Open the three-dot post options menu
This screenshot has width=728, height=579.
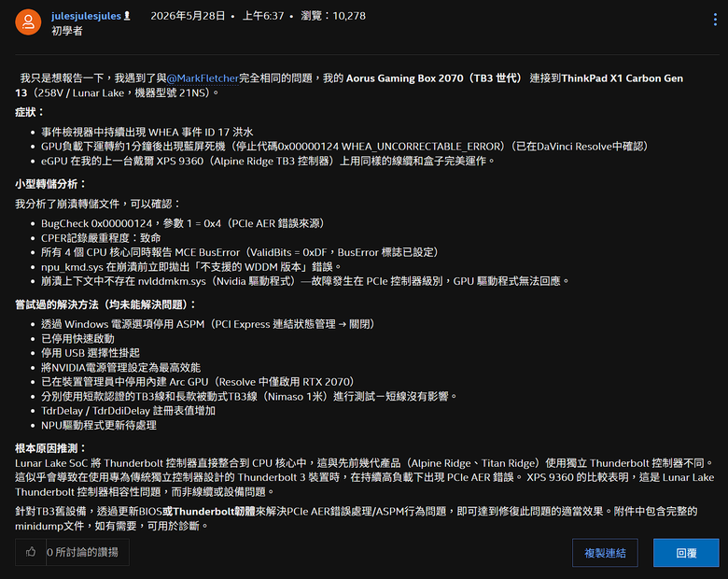(x=715, y=20)
